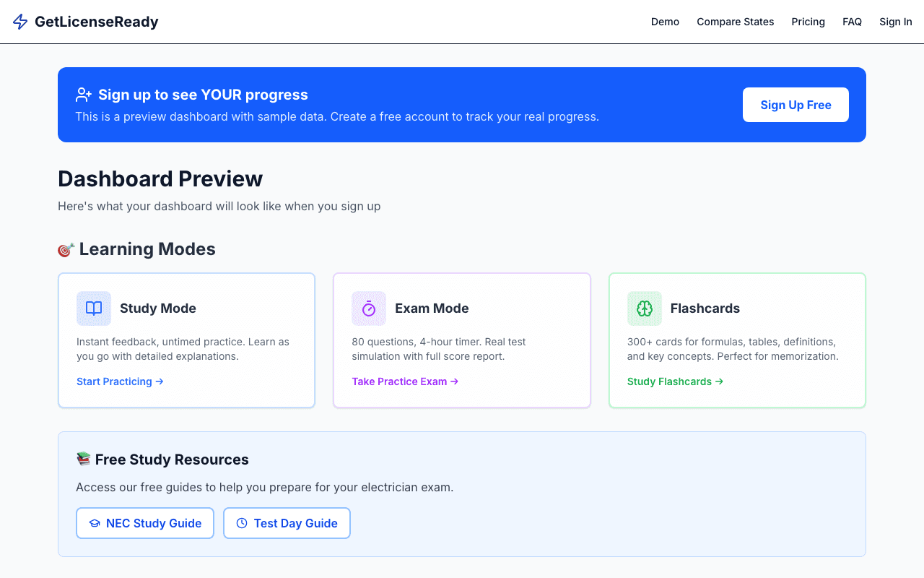View the Pricing page

coord(808,22)
